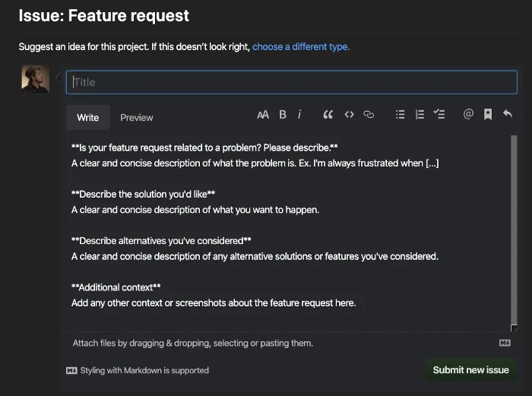
Task: Switch to the Preview tab
Action: (x=137, y=117)
